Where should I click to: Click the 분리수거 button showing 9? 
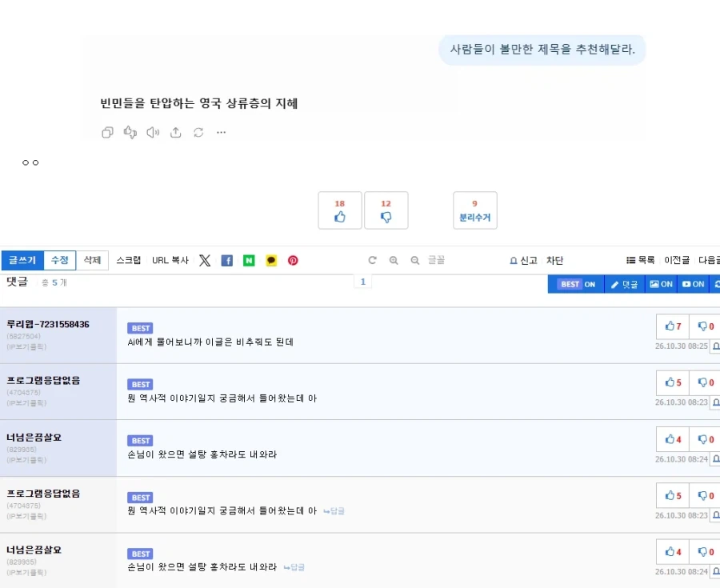[474, 210]
